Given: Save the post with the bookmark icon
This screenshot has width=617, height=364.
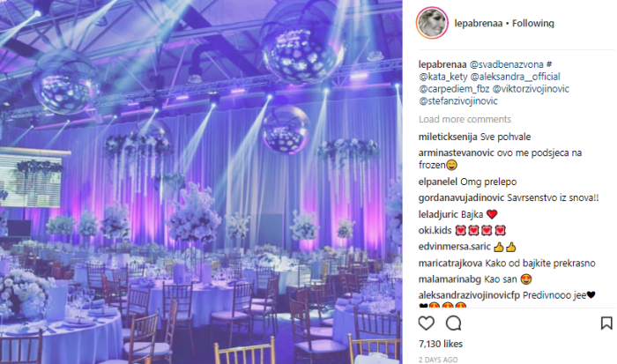Looking at the screenshot, I should (606, 323).
